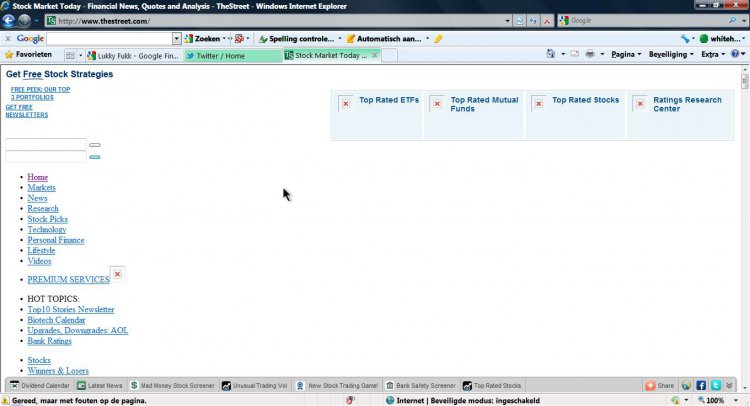This screenshot has width=750, height=406.
Task: Open Top Rated Stocks in bottom toolbar
Action: 492,385
